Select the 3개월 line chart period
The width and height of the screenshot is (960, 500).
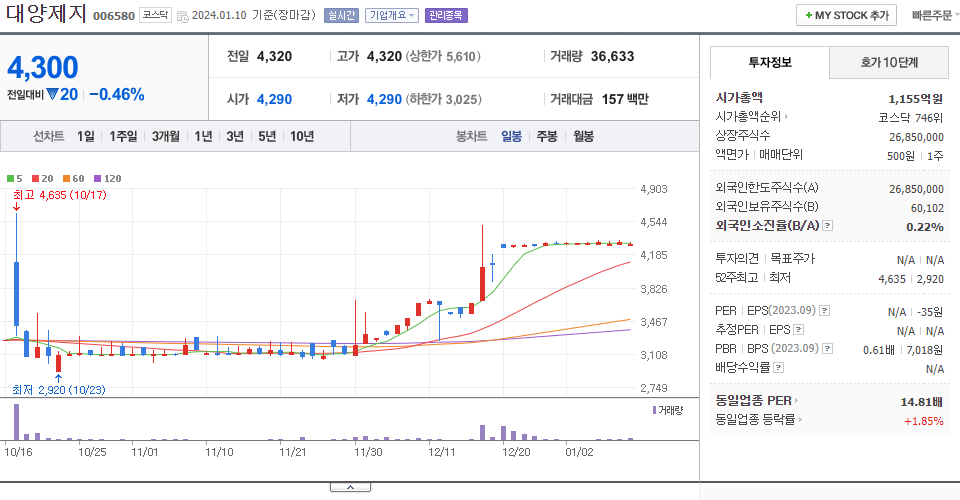click(165, 136)
